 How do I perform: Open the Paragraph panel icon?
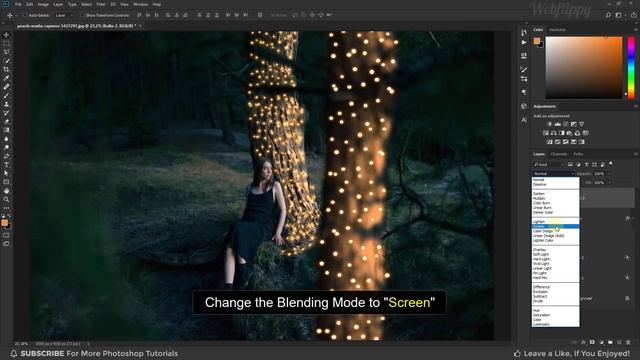(524, 93)
